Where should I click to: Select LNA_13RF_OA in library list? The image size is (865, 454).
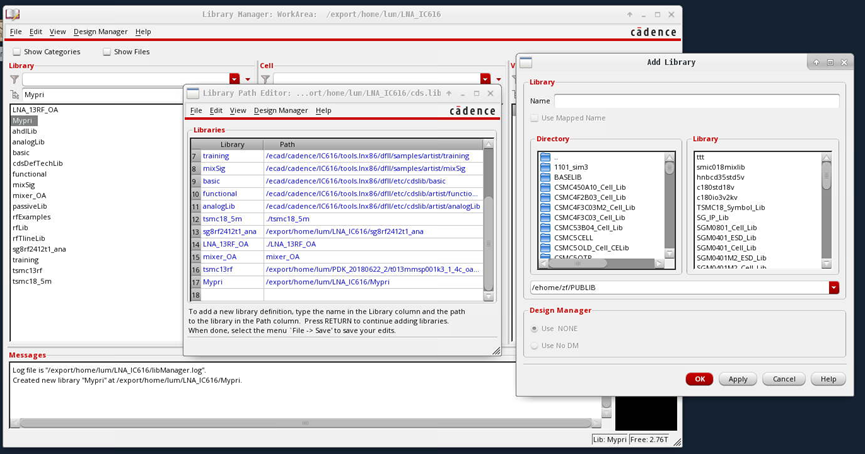tap(35, 110)
